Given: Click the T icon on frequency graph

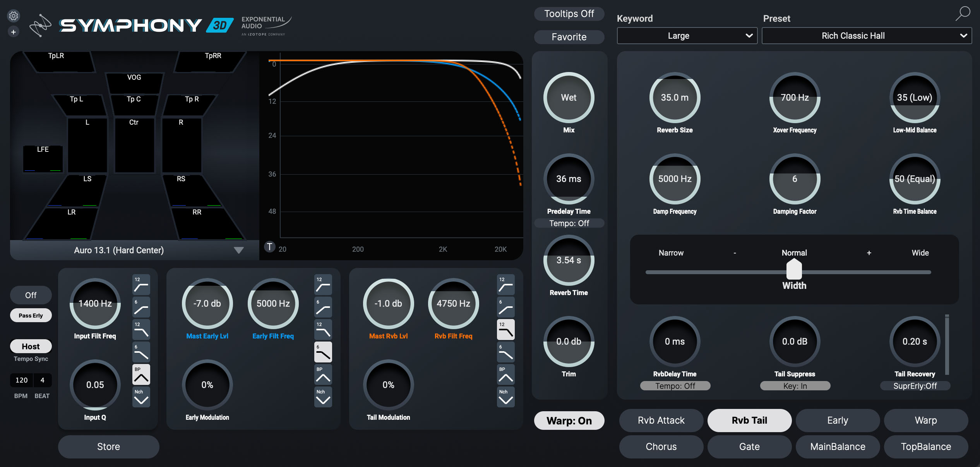Looking at the screenshot, I should pyautogui.click(x=269, y=247).
